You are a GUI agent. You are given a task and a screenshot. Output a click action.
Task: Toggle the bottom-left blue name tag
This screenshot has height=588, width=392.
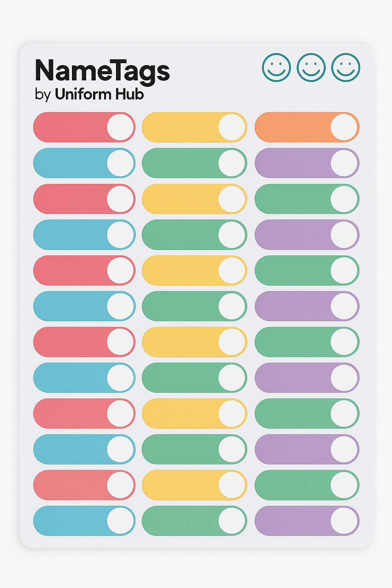(x=84, y=521)
